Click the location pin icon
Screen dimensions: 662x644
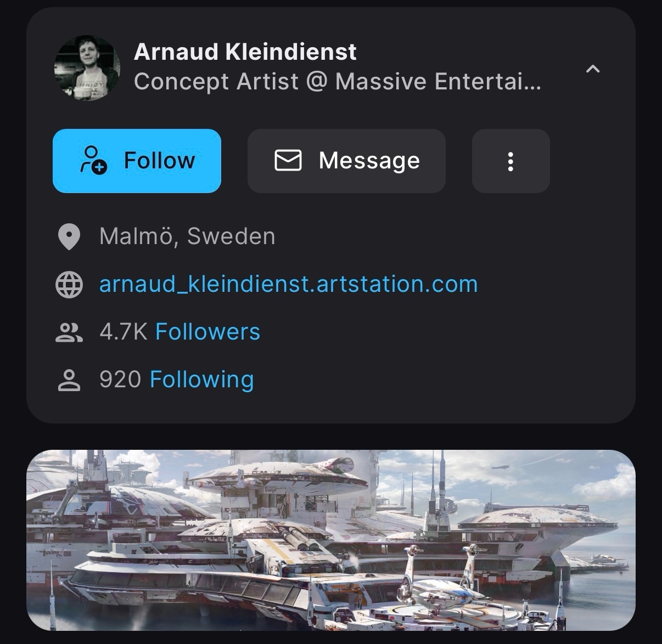coord(69,237)
